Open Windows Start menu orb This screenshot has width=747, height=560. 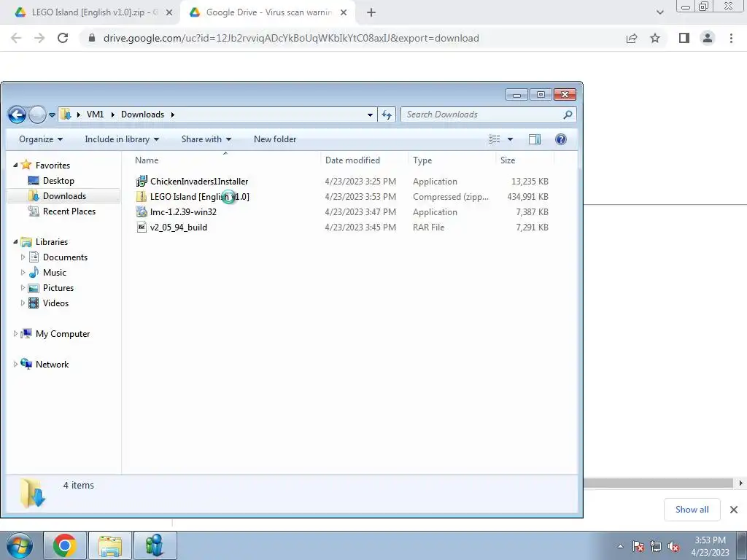point(20,545)
